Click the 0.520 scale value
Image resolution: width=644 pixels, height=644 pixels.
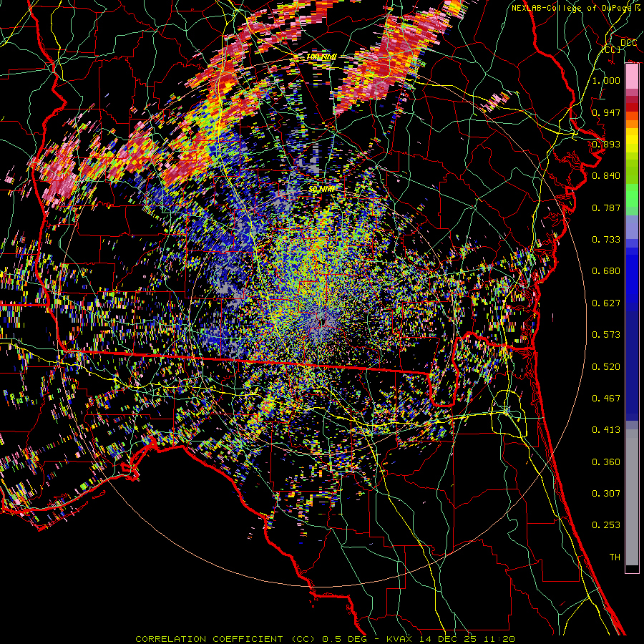click(x=606, y=367)
